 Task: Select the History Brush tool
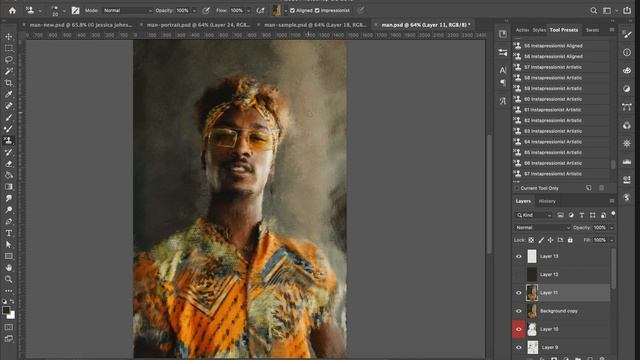click(9, 152)
